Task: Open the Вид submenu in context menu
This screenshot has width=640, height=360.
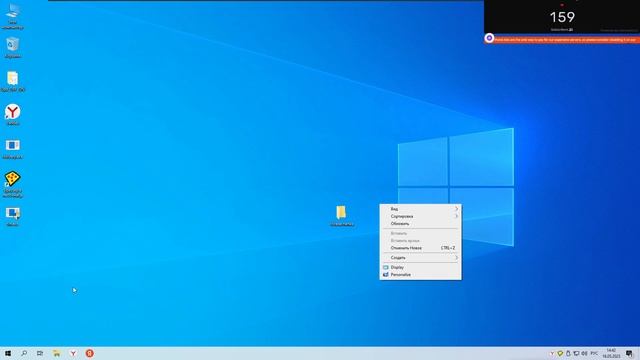Action: coord(420,209)
